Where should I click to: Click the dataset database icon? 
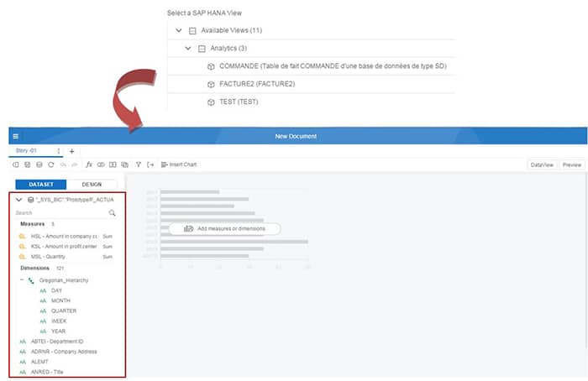point(31,200)
